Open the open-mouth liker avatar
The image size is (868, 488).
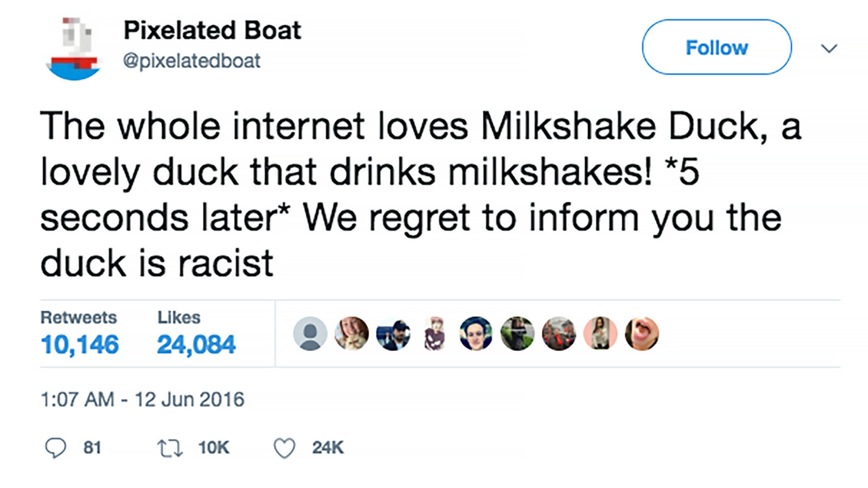click(x=642, y=333)
